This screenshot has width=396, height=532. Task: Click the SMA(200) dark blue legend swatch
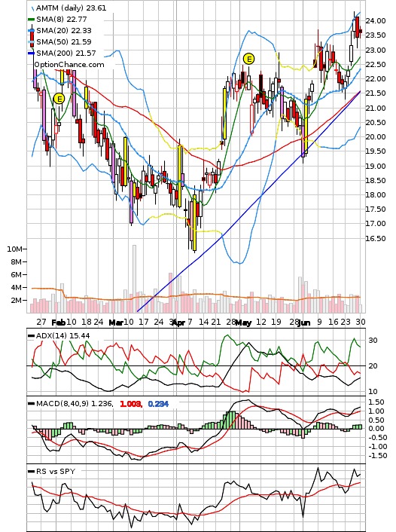point(31,53)
